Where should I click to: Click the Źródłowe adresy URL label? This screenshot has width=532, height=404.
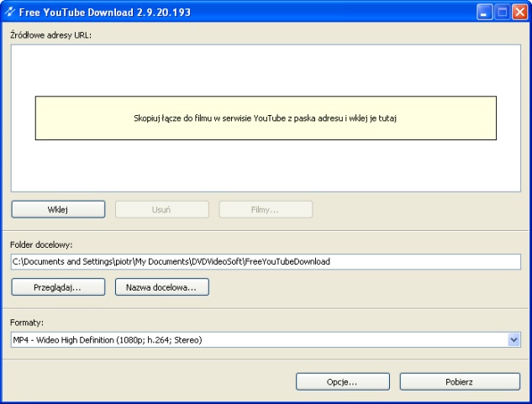click(50, 35)
